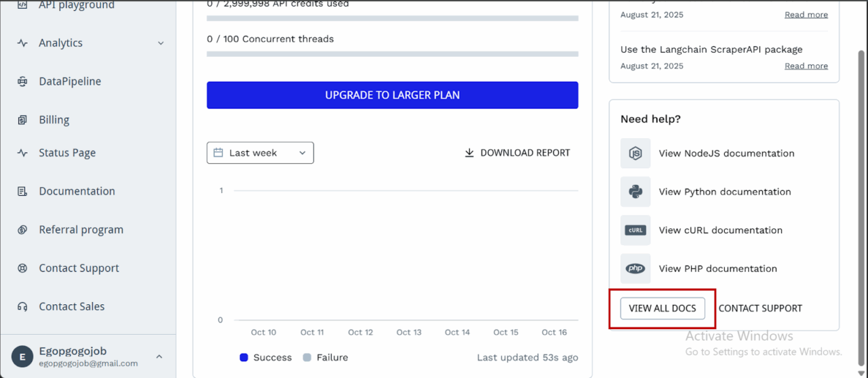Screen dimensions: 868x378
Task: Click the DataPipeline icon in sidebar
Action: click(22, 81)
